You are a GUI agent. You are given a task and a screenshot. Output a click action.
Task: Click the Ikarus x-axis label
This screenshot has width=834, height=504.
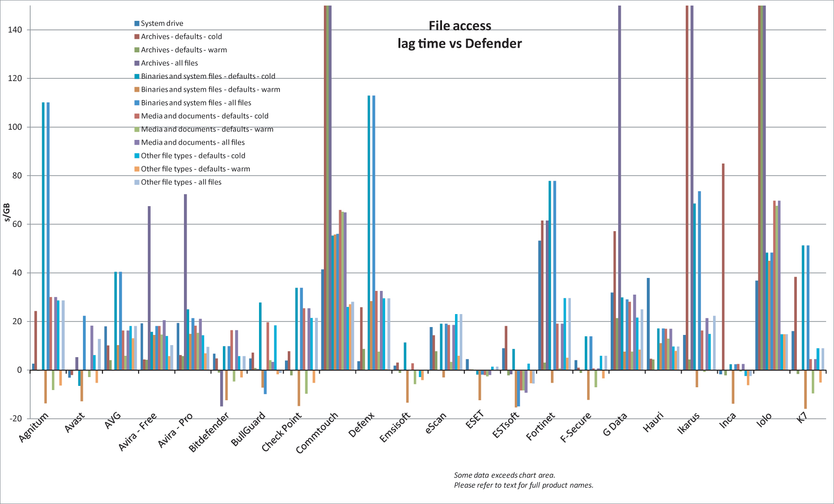coord(689,423)
